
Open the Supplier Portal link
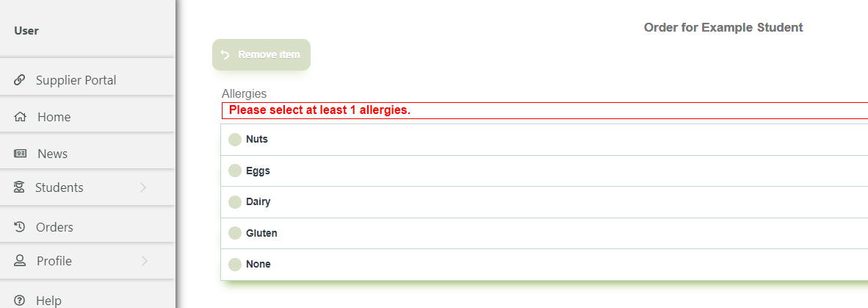click(x=76, y=80)
